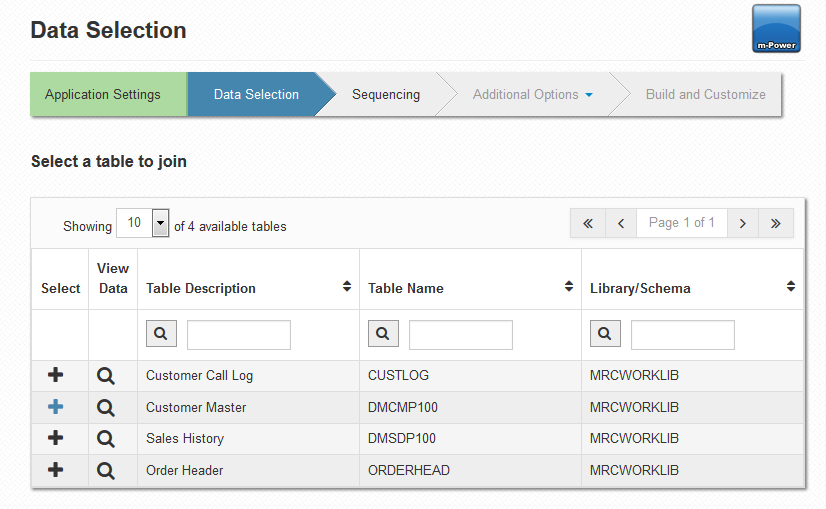Click the Table Name column header
This screenshot has height=509, width=826.
click(x=406, y=288)
